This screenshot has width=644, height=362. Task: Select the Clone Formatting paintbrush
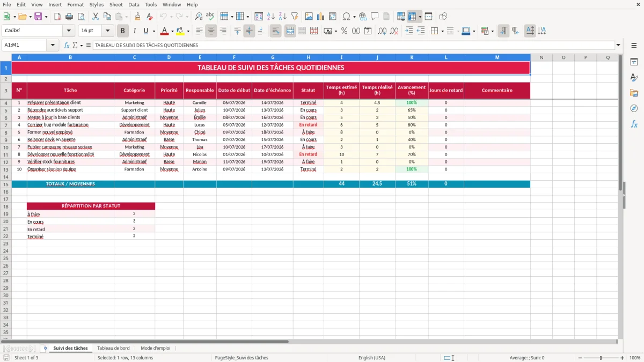[x=137, y=17]
